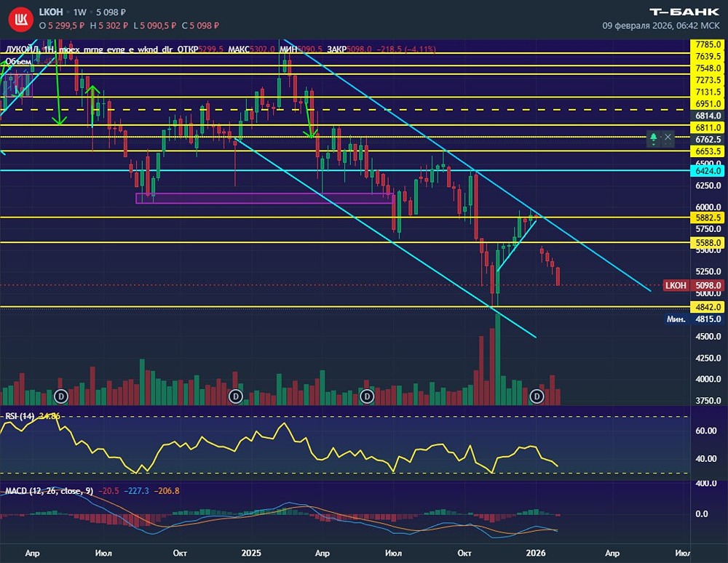
Task: Click the Объем volume indicator label
Action: (x=19, y=61)
